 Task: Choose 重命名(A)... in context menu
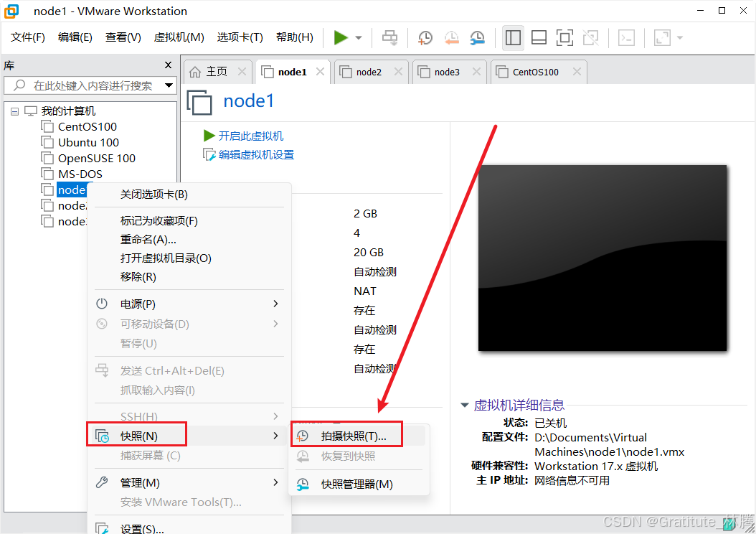point(190,240)
